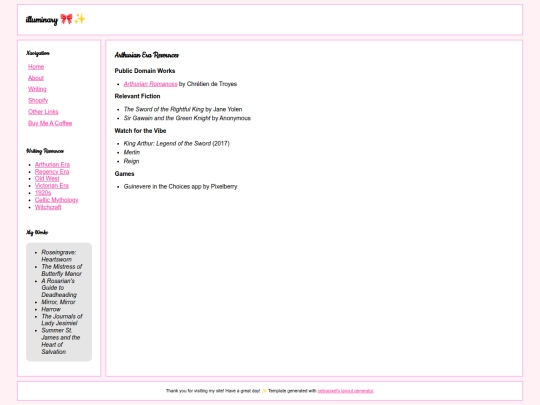Click A Rosarian's Guide to Deadheading entry
Image resolution: width=540 pixels, height=405 pixels.
click(59, 288)
